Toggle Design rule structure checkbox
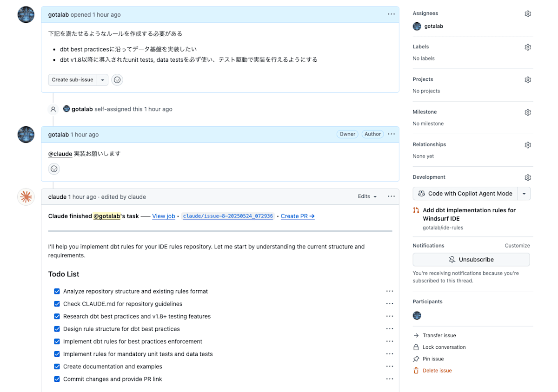 point(57,329)
